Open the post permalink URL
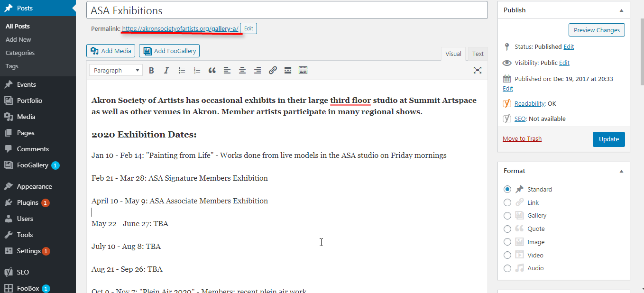Image resolution: width=644 pixels, height=293 pixels. [x=180, y=29]
